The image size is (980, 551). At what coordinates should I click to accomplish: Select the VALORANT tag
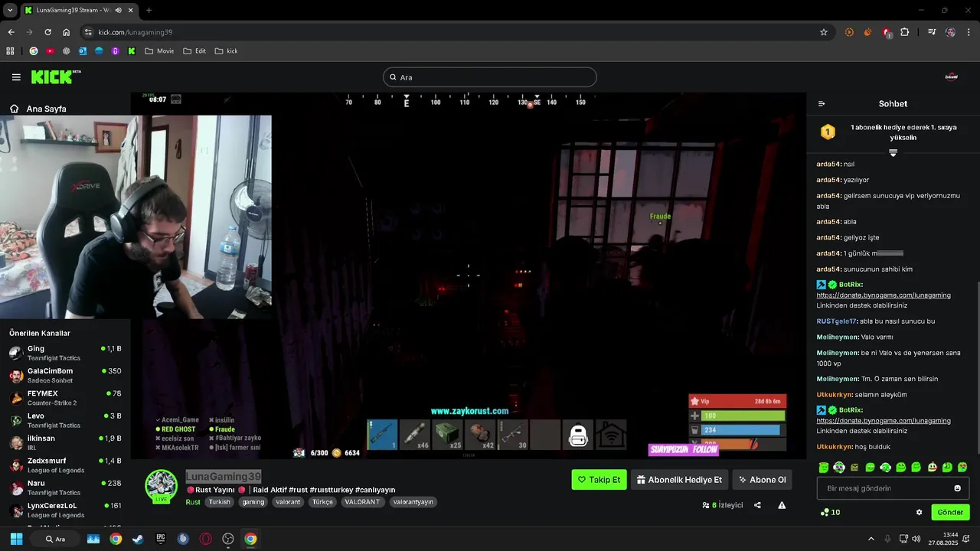[362, 502]
